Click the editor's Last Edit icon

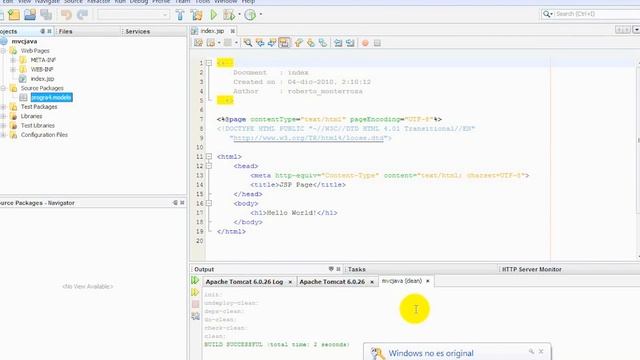[x=198, y=43]
